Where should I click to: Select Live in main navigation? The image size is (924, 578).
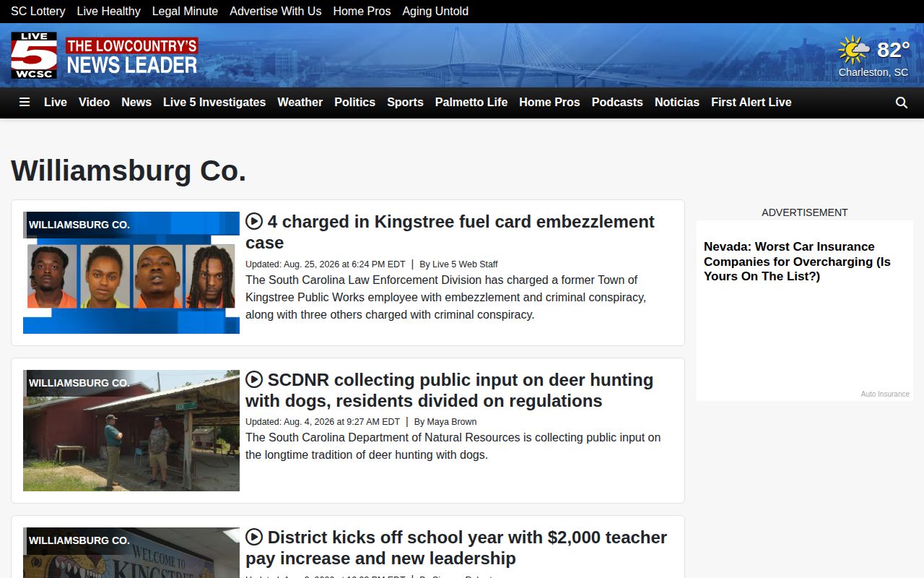click(56, 103)
